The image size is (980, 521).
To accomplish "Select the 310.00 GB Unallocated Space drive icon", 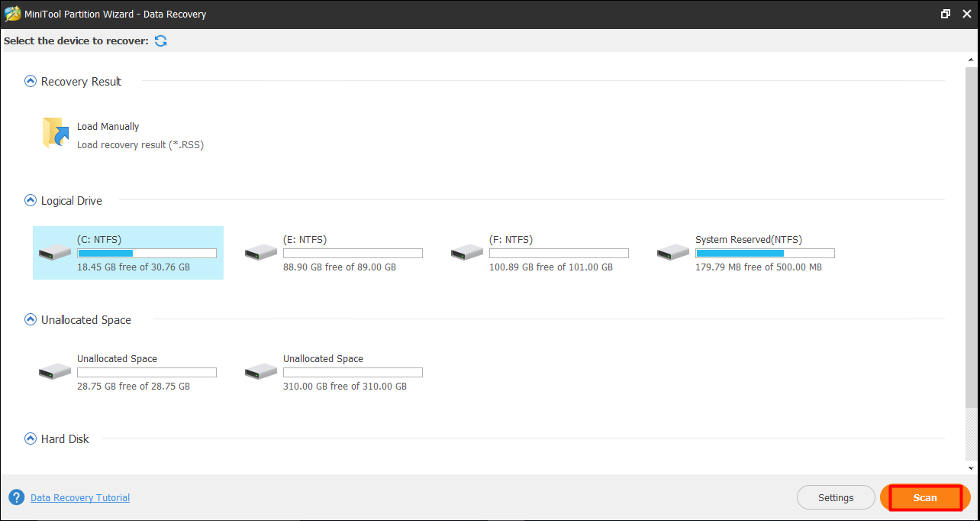I will click(261, 371).
